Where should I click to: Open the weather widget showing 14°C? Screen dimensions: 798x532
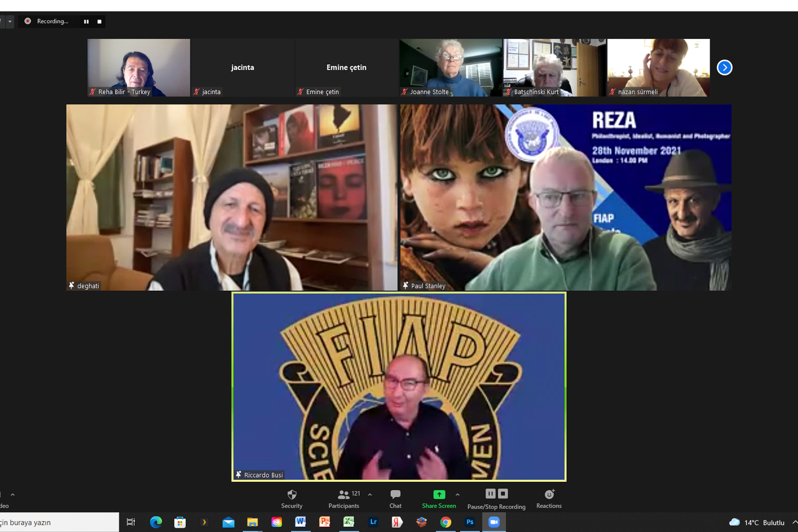click(x=758, y=522)
